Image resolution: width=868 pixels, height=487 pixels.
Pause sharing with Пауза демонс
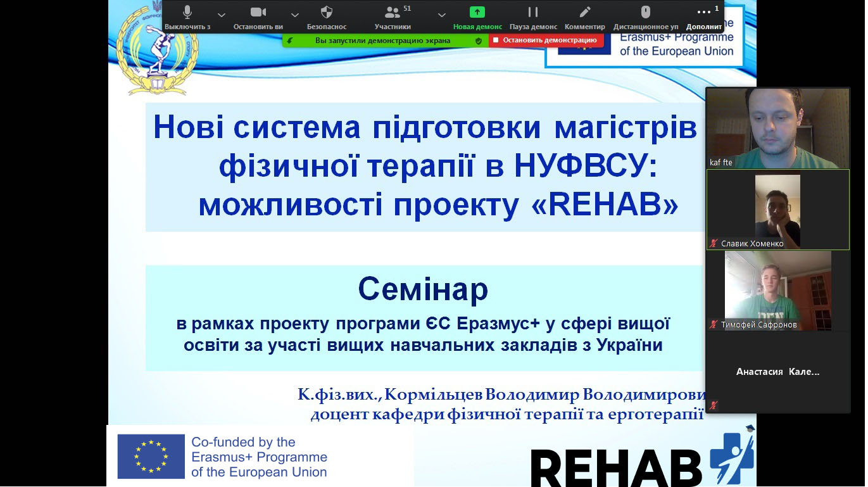click(x=533, y=17)
